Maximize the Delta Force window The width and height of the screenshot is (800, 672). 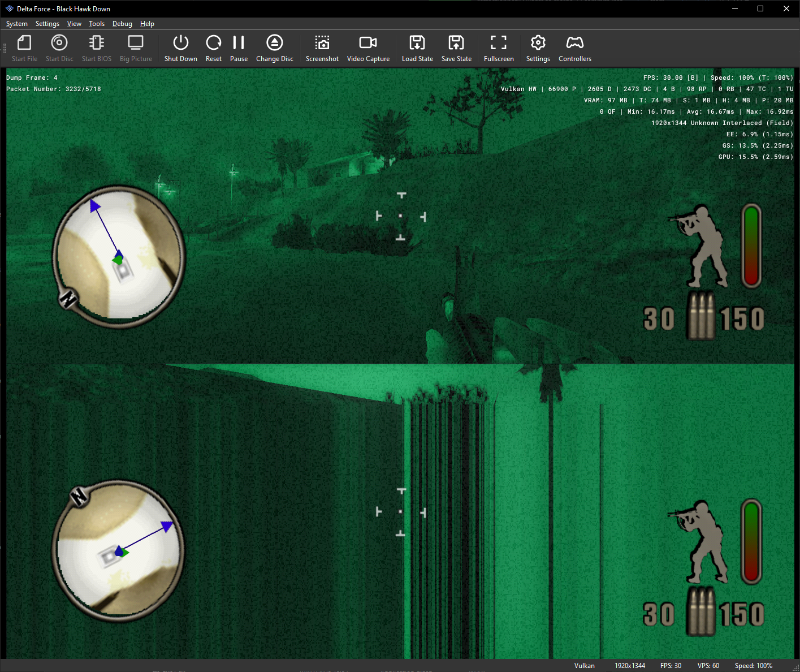(760, 8)
